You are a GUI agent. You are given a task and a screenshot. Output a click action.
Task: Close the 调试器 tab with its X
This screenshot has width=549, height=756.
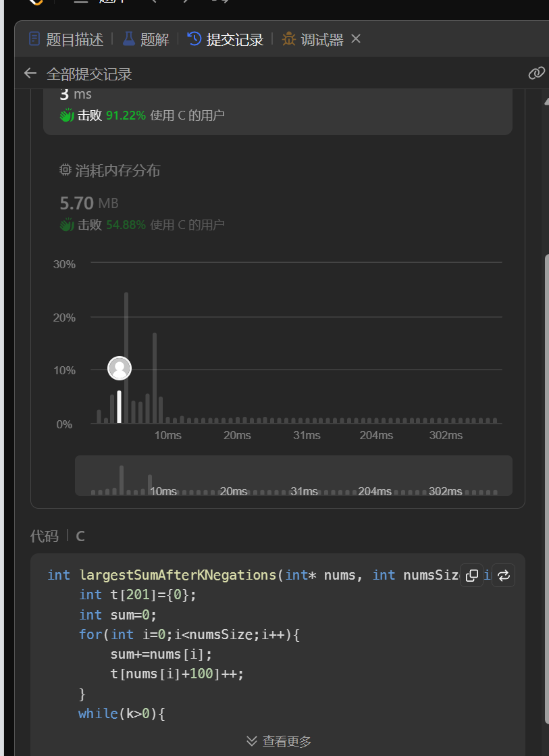tap(356, 39)
